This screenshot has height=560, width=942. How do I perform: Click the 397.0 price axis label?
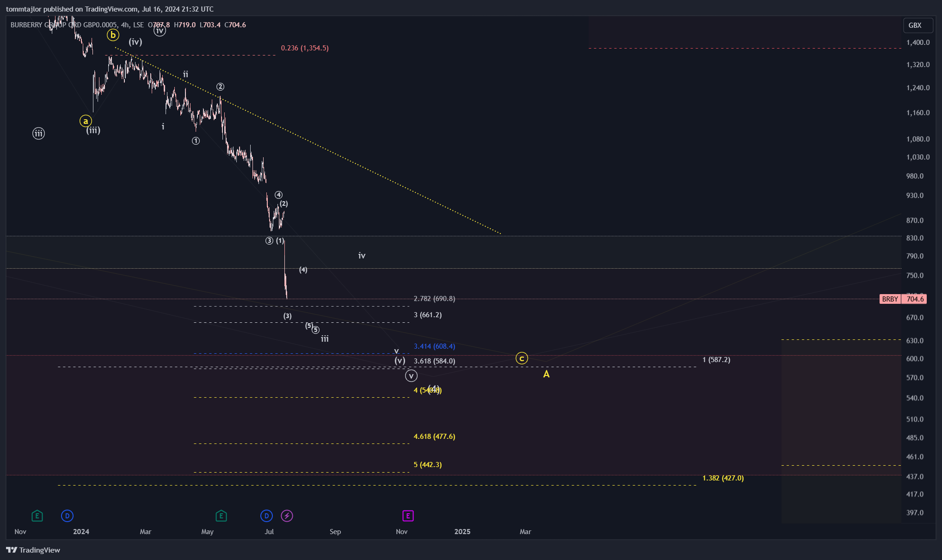point(915,513)
